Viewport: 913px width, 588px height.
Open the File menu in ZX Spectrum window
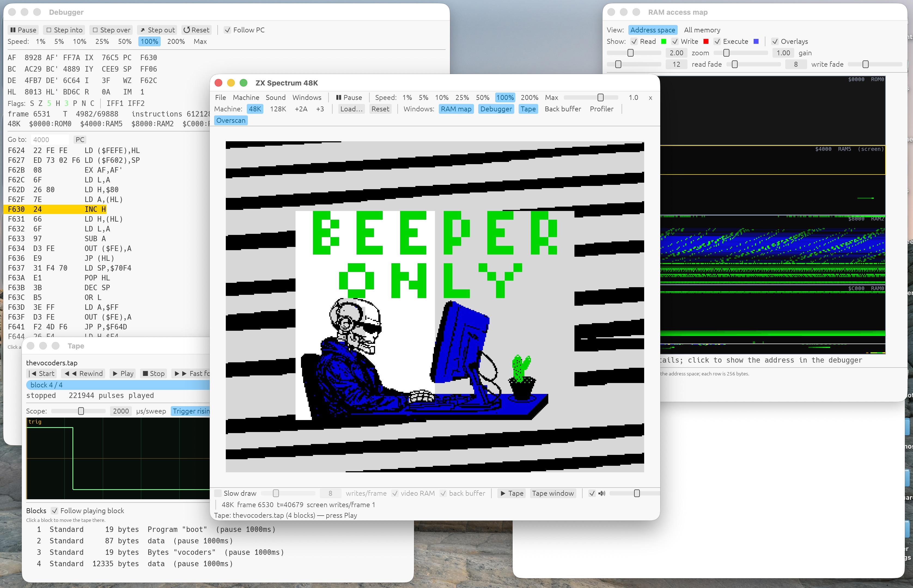220,98
